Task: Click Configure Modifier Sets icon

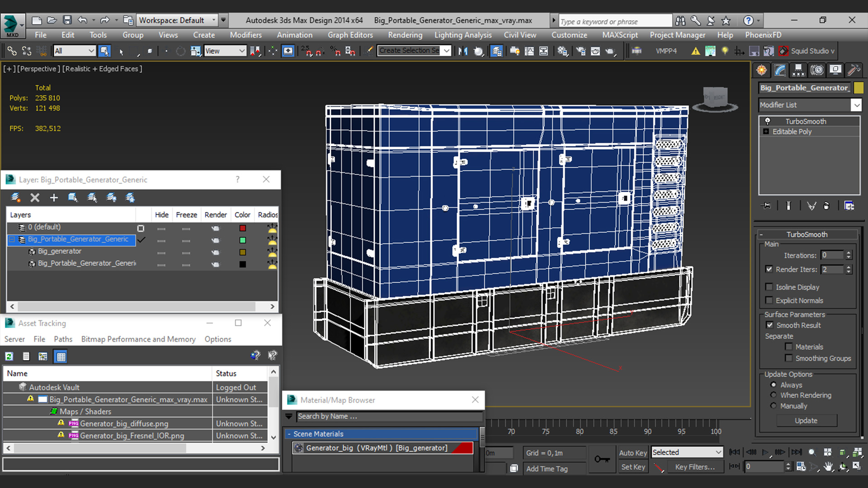Action: pyautogui.click(x=849, y=206)
